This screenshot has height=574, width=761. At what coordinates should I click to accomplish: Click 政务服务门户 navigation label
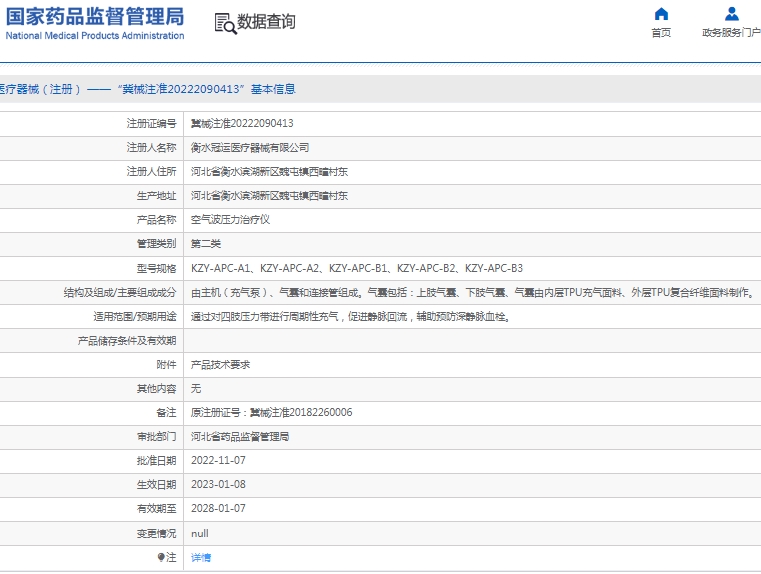pyautogui.click(x=731, y=33)
